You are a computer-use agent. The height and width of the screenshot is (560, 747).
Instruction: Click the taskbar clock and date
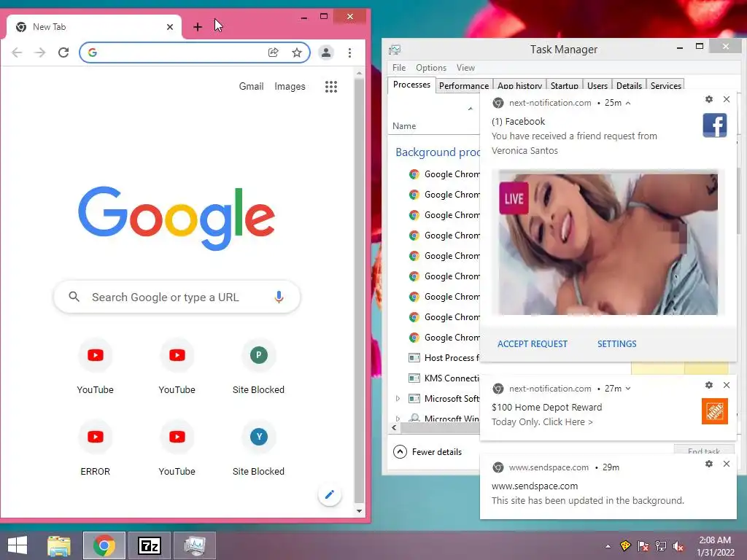tap(715, 546)
